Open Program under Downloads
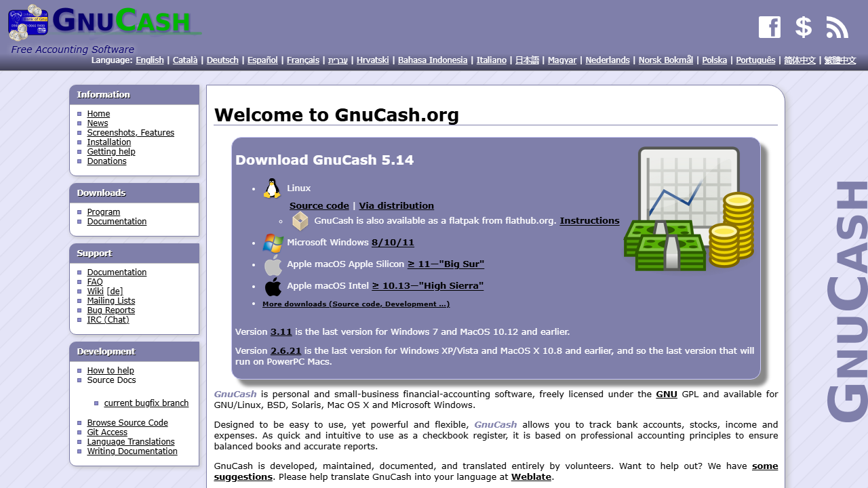868x488 pixels. click(x=104, y=212)
